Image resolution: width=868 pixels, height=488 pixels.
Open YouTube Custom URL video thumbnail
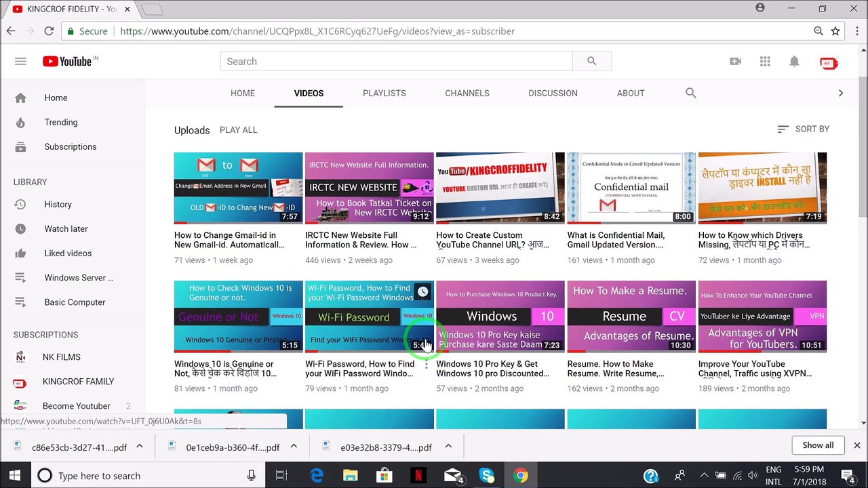pos(500,188)
